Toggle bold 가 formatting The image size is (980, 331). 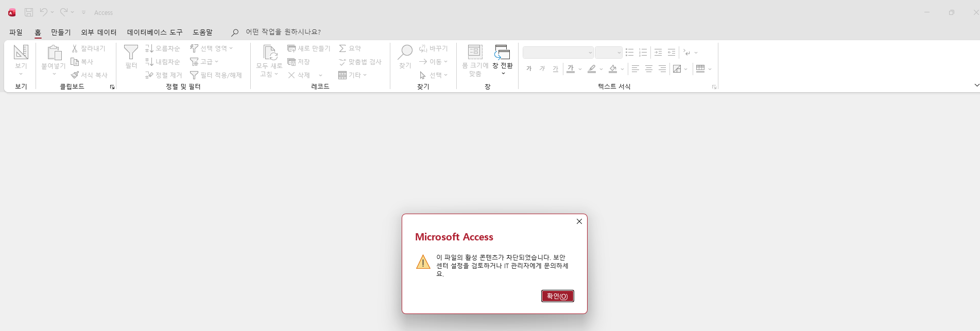coord(529,68)
